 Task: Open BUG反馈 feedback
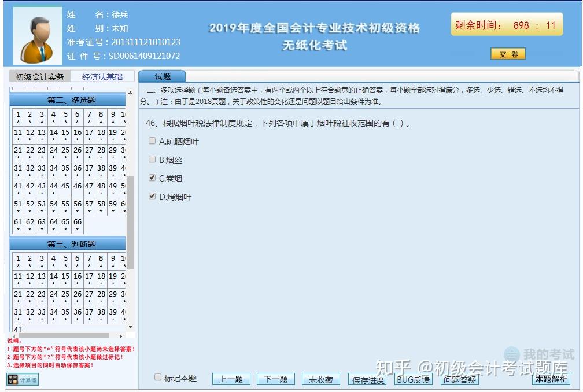(413, 380)
